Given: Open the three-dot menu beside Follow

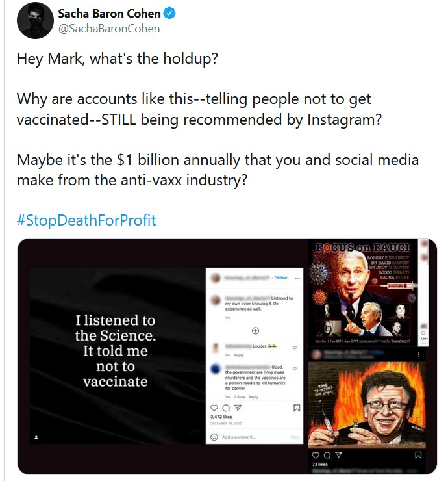Looking at the screenshot, I should 296,277.
